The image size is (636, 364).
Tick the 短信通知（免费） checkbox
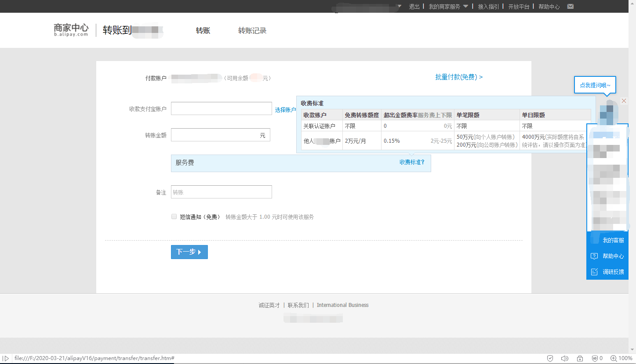[174, 216]
